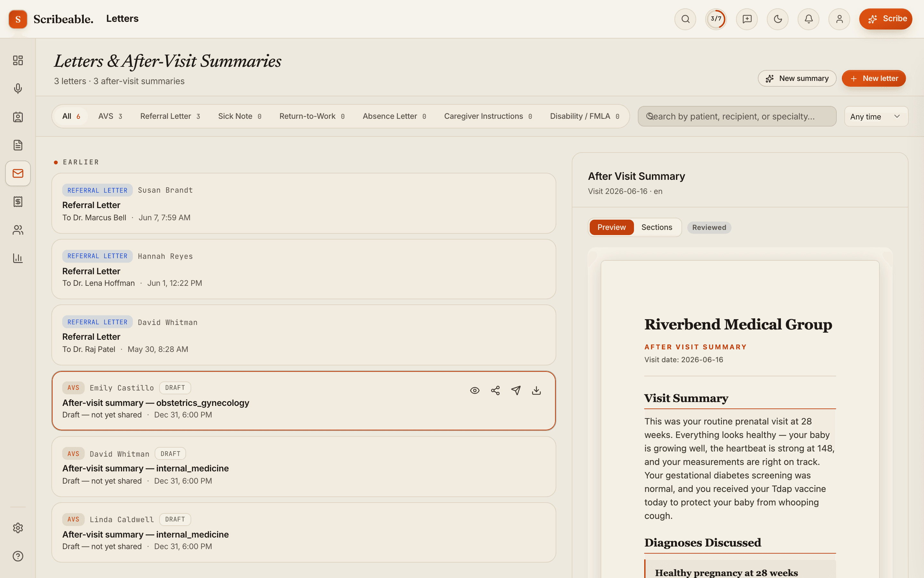Filter by Sick Note tab
This screenshot has height=578, width=924.
coord(239,116)
